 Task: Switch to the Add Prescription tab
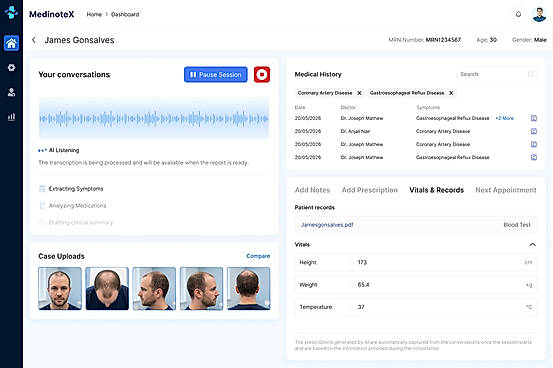(x=370, y=190)
